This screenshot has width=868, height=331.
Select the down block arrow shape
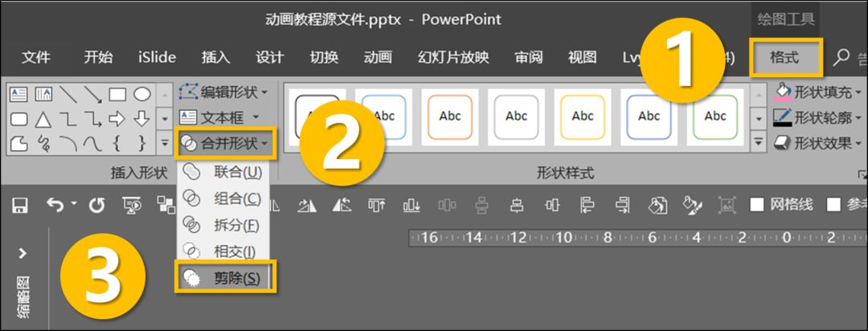click(142, 119)
